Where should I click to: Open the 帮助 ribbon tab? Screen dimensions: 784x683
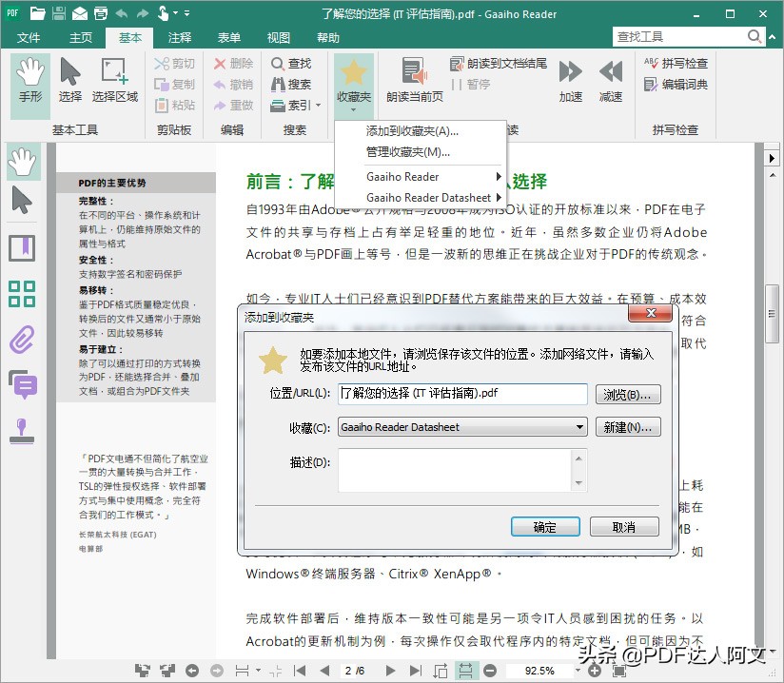click(x=328, y=37)
